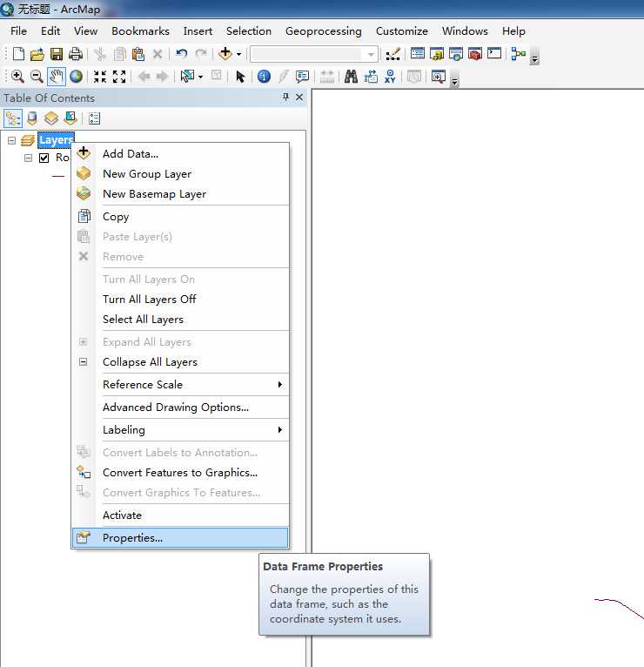Switch TOC to List By Drawing Order

[13, 118]
